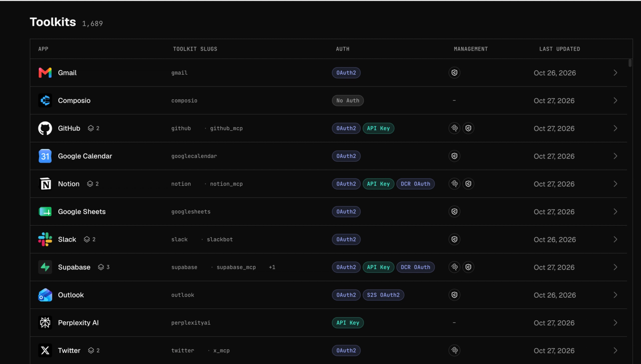Click the shield management icon in Supabase row
This screenshot has height=364, width=641.
tap(468, 267)
